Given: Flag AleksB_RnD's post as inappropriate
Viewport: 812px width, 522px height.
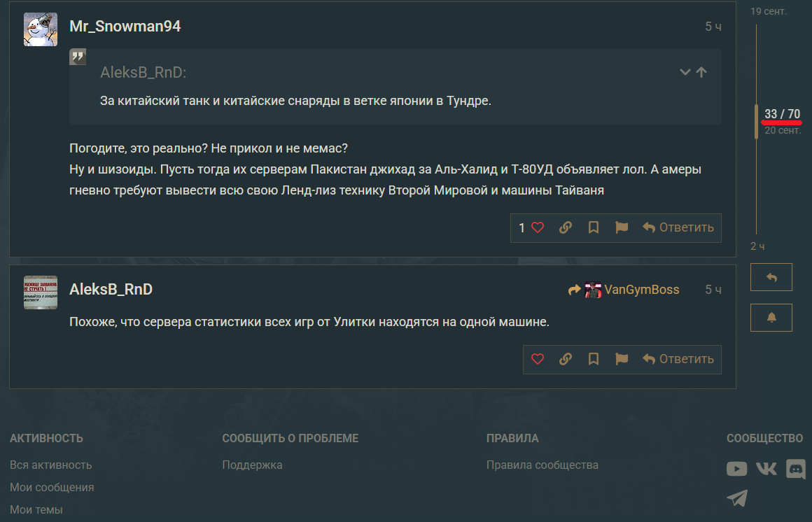Looking at the screenshot, I should click(x=622, y=359).
